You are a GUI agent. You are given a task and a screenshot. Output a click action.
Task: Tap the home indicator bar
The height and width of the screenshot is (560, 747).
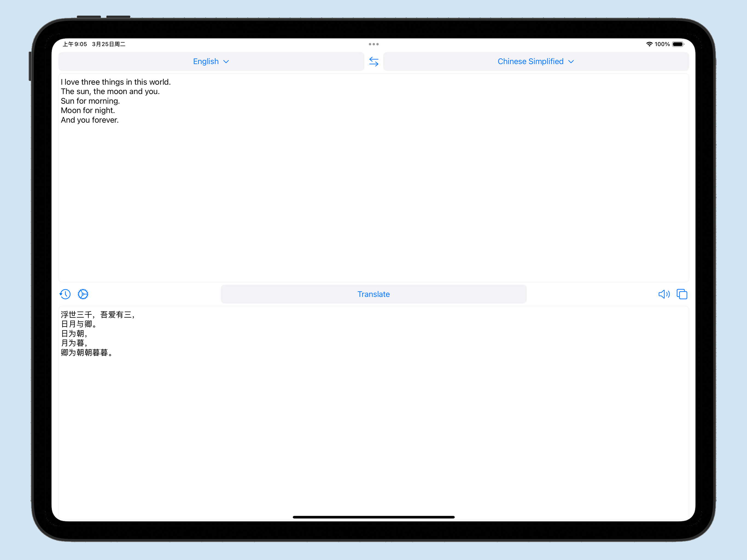coord(373,517)
